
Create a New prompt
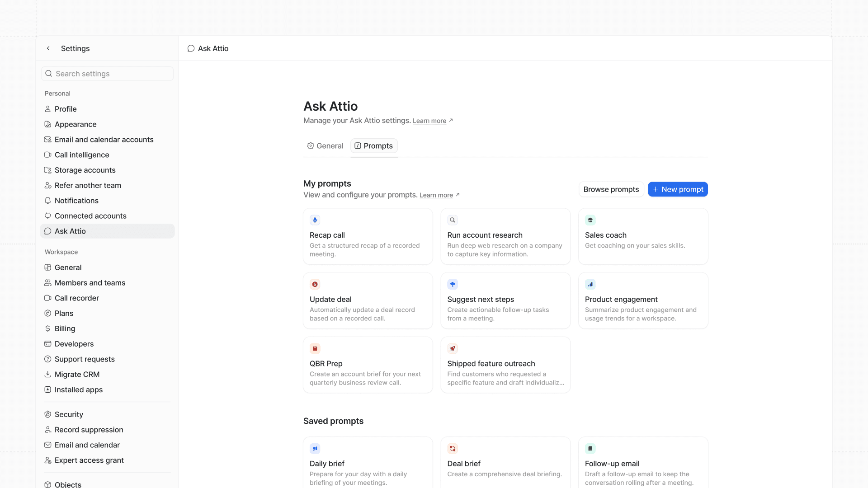pyautogui.click(x=678, y=189)
